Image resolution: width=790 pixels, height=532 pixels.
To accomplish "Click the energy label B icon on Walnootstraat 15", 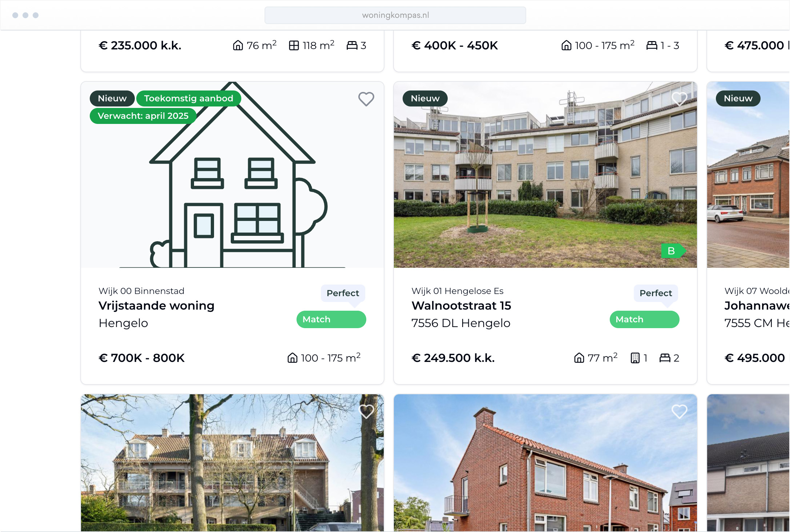I will pyautogui.click(x=671, y=250).
